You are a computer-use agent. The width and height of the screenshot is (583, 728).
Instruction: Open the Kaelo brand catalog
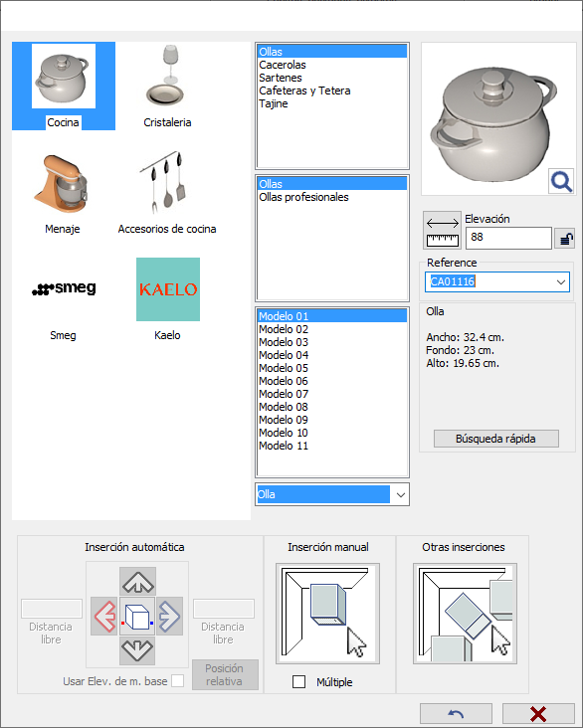coord(168,288)
